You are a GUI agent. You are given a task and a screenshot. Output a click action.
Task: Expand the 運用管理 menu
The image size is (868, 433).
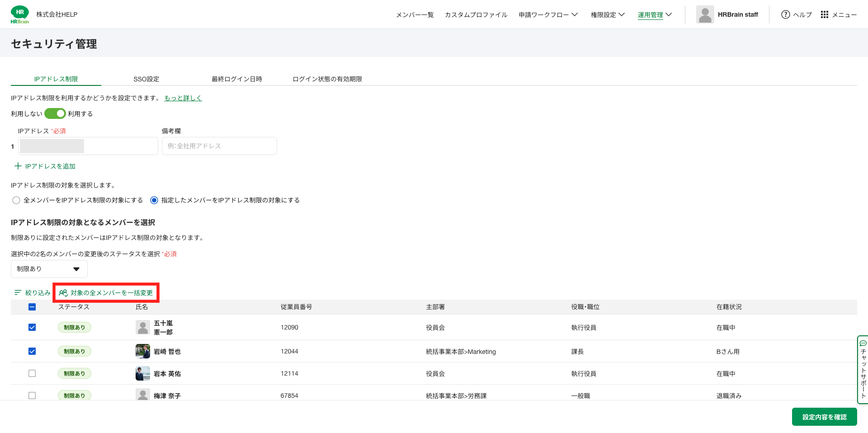655,14
